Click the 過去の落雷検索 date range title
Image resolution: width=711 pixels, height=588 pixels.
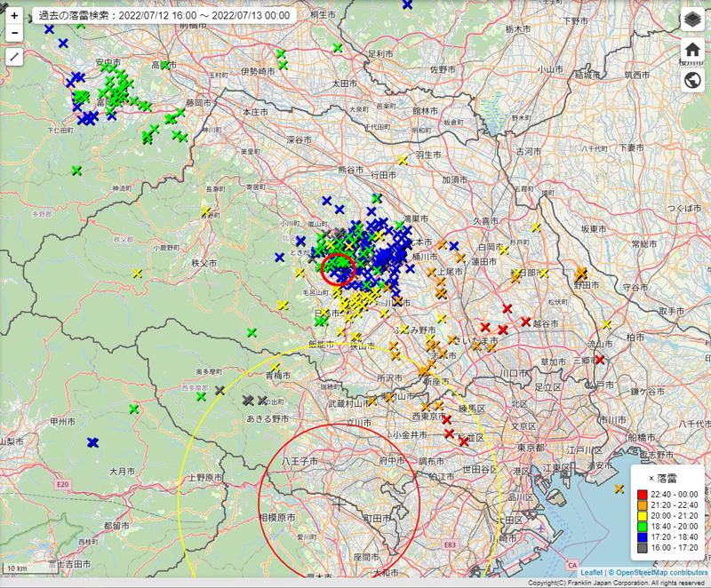(164, 16)
